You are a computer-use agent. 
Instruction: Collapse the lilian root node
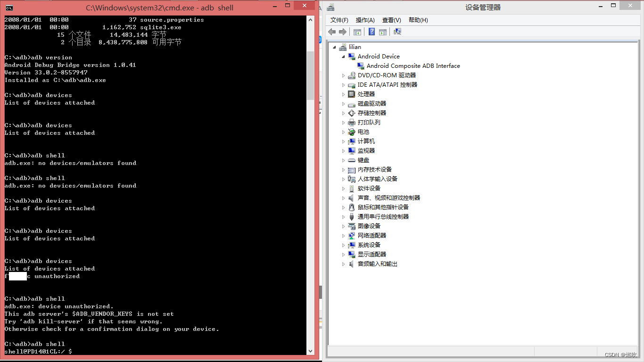(x=335, y=47)
